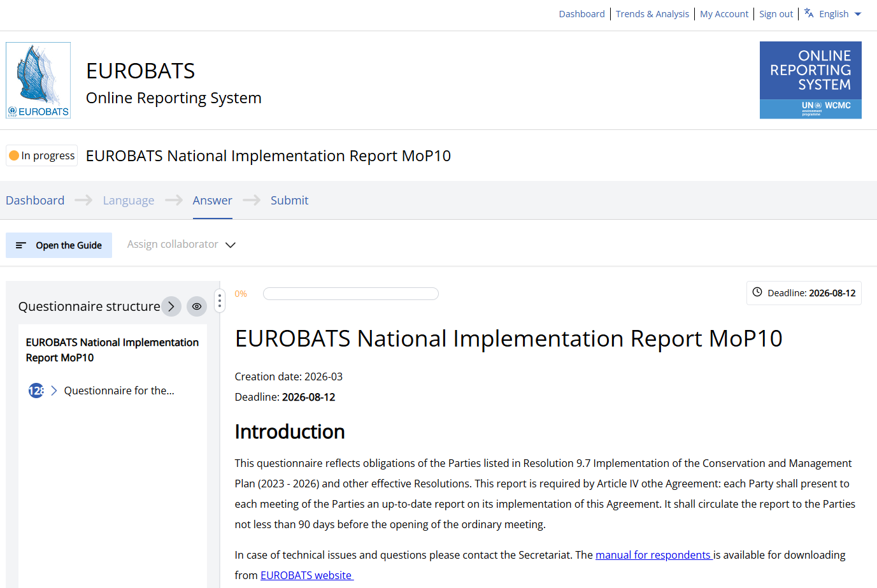This screenshot has width=877, height=588.
Task: Open Dashboard in the top navigation
Action: (x=581, y=14)
